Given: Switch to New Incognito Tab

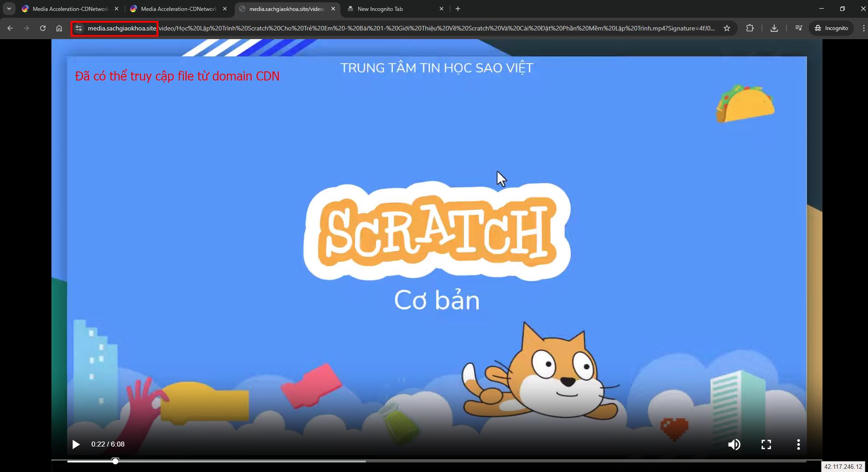Looking at the screenshot, I should 391,9.
